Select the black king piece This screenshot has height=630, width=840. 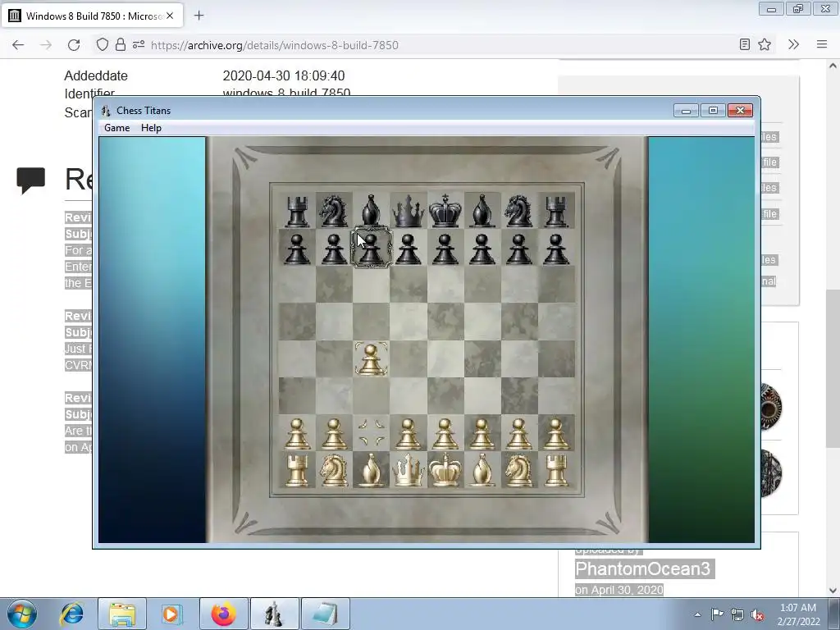[445, 211]
